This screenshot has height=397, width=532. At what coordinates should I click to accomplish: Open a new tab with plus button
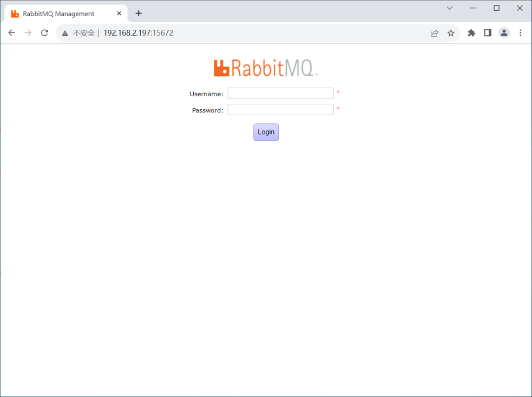coord(139,14)
